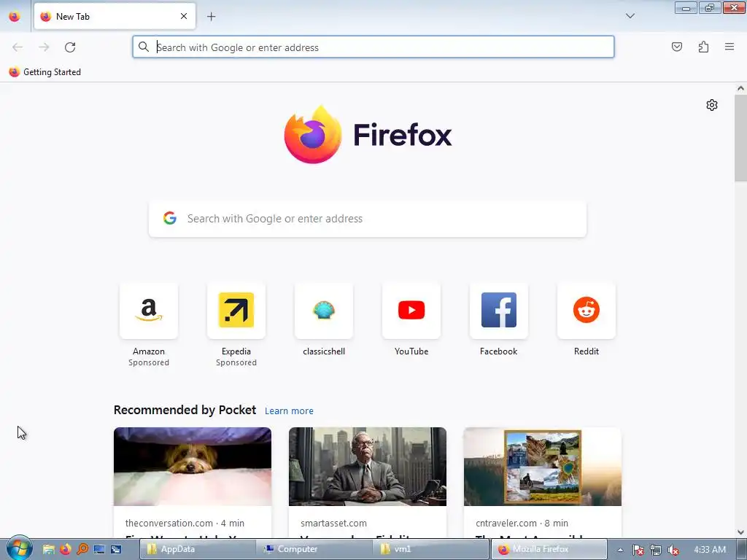
Task: Open the Save to Pocket button
Action: (x=677, y=47)
